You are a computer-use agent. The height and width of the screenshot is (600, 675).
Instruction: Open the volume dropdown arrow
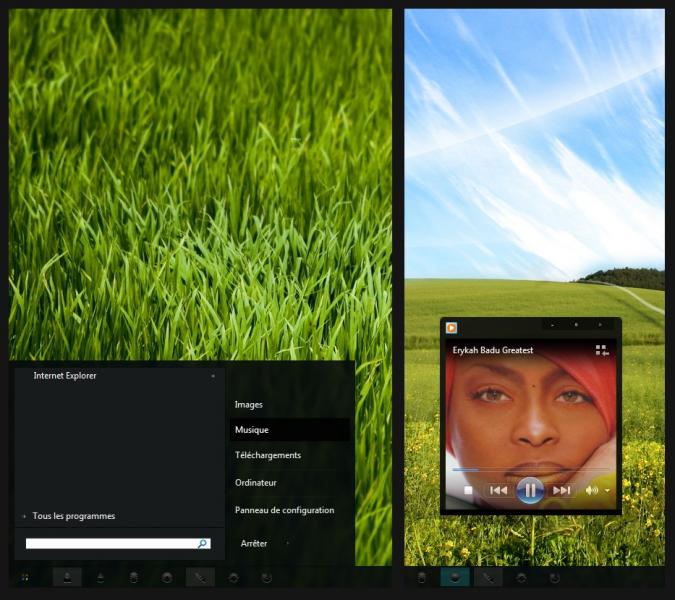[x=607, y=490]
